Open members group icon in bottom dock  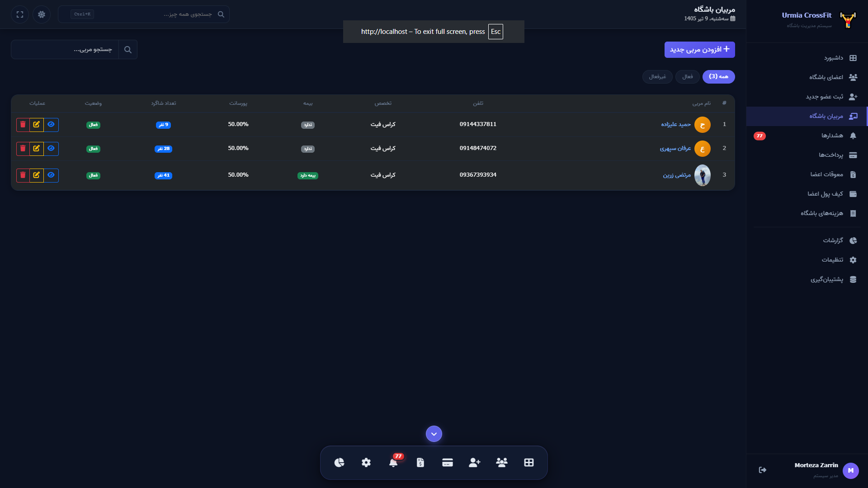click(x=502, y=462)
